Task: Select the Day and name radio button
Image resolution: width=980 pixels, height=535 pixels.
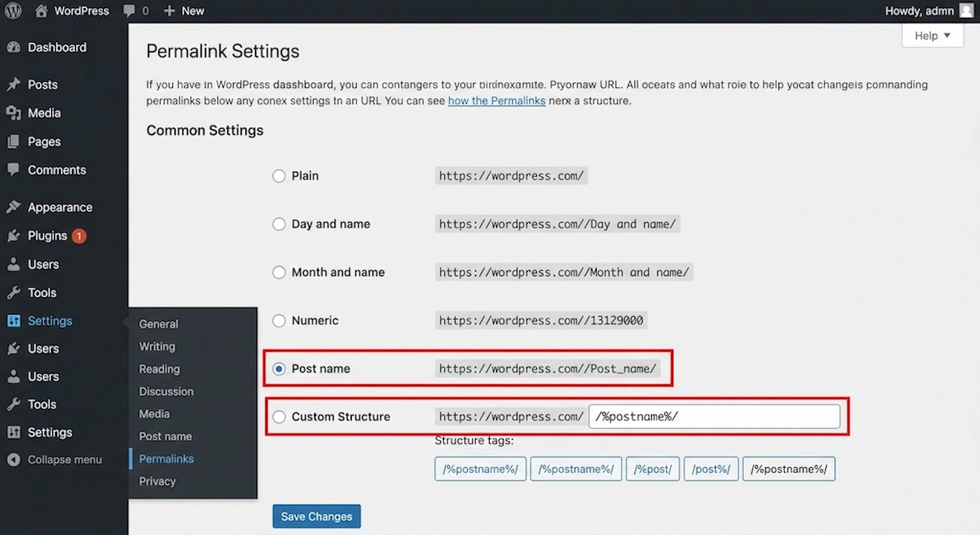Action: 279,224
